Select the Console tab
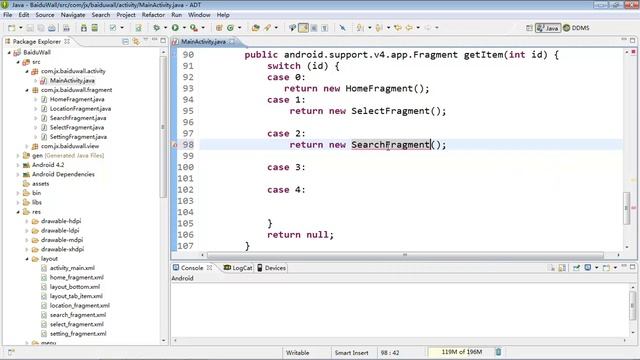Screen dimensions: 640x360 192,268
